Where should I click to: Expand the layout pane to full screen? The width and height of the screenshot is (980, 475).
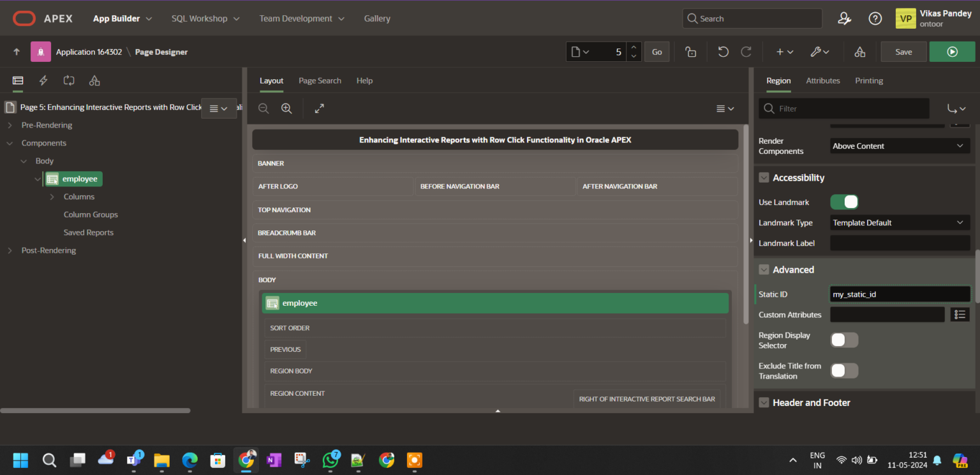(x=319, y=109)
